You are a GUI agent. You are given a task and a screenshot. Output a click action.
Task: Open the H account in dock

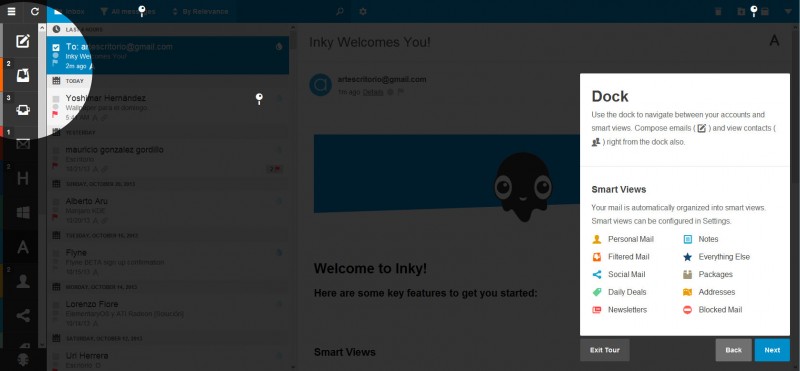pyautogui.click(x=22, y=179)
